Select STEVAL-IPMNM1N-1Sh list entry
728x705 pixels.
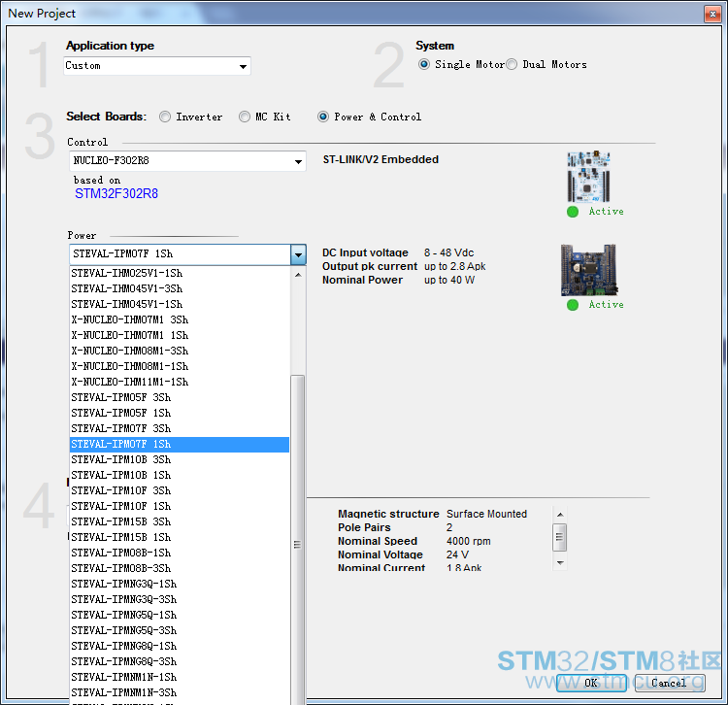point(180,678)
